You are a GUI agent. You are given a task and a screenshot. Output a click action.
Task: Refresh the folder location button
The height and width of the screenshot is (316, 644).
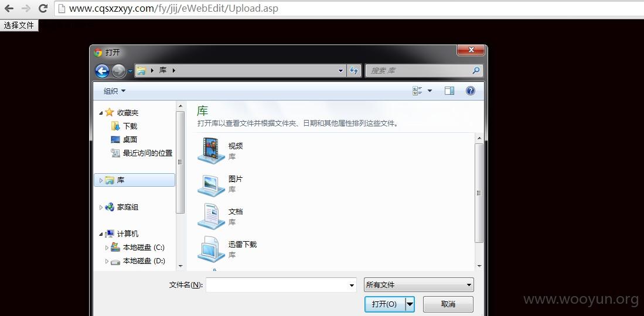[x=353, y=71]
